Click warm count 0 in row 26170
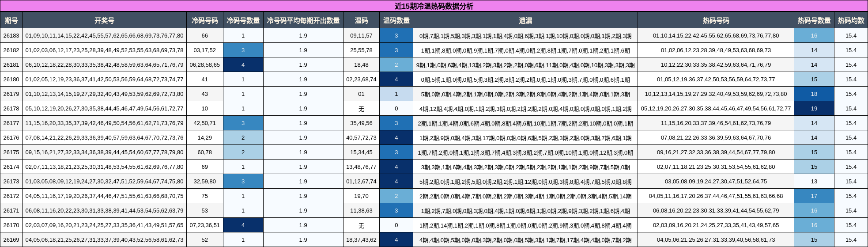This screenshot has width=868, height=247. pyautogui.click(x=396, y=225)
